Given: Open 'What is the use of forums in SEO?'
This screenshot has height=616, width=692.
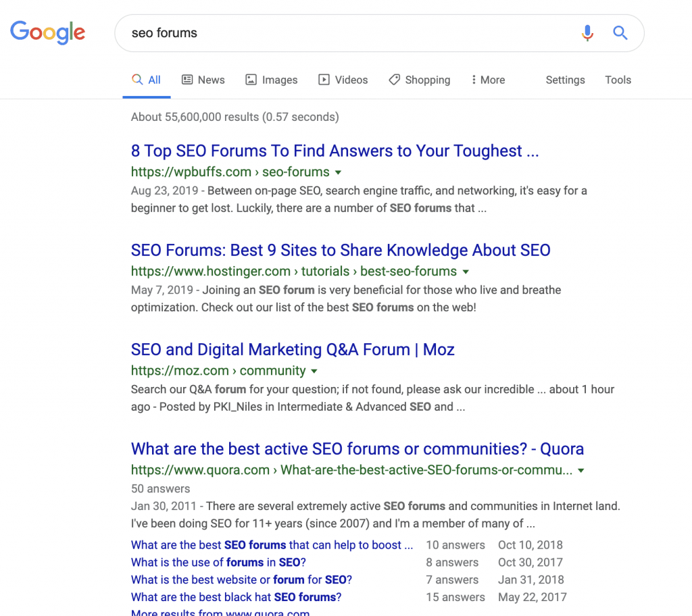Looking at the screenshot, I should 218,562.
